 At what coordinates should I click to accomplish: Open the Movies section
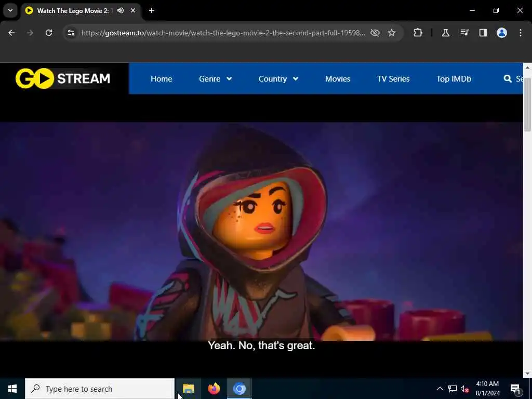(x=338, y=79)
